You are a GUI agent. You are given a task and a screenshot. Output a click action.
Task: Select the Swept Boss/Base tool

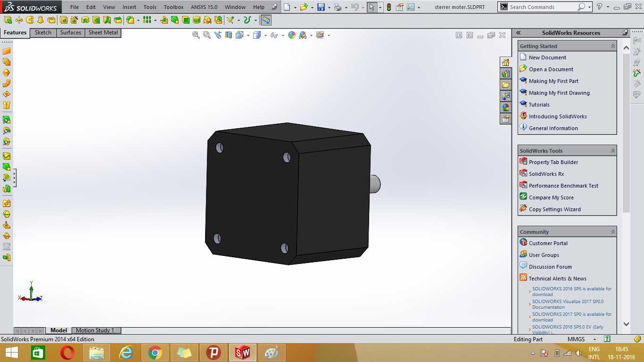[x=30, y=20]
